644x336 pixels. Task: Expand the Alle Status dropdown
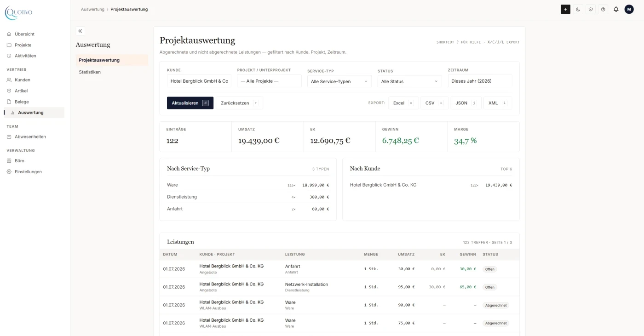[x=409, y=81]
